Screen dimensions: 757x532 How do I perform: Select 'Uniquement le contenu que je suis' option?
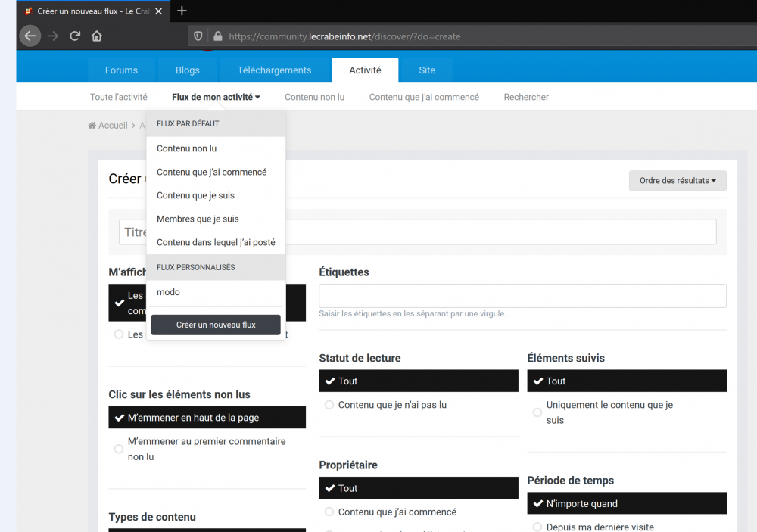[537, 412]
